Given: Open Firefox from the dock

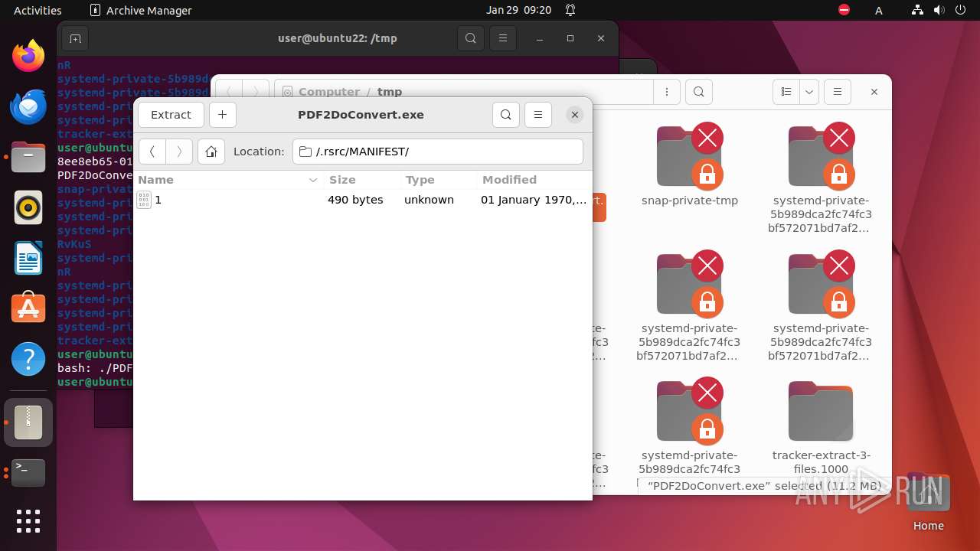Looking at the screenshot, I should coord(28,56).
